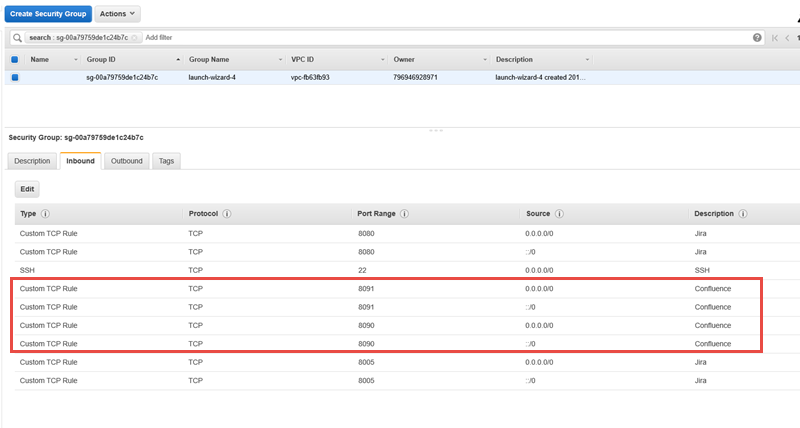
Task: Click owner number 796946928971
Action: click(x=415, y=78)
